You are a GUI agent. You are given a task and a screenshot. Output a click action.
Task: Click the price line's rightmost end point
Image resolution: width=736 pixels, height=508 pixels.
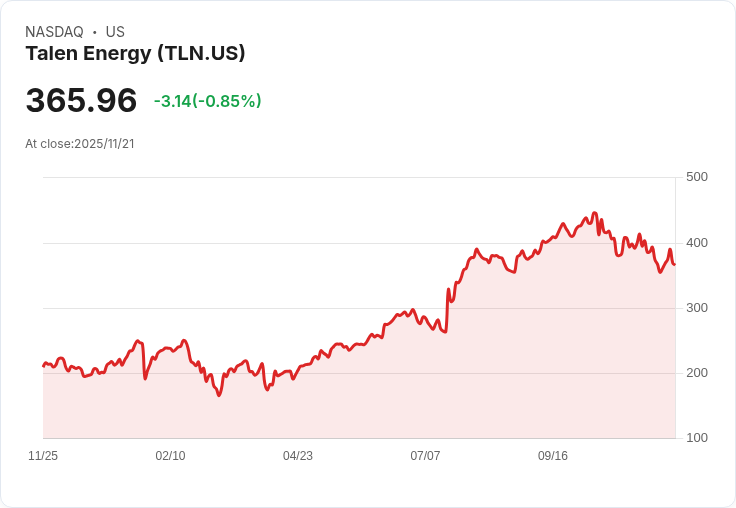(x=675, y=265)
